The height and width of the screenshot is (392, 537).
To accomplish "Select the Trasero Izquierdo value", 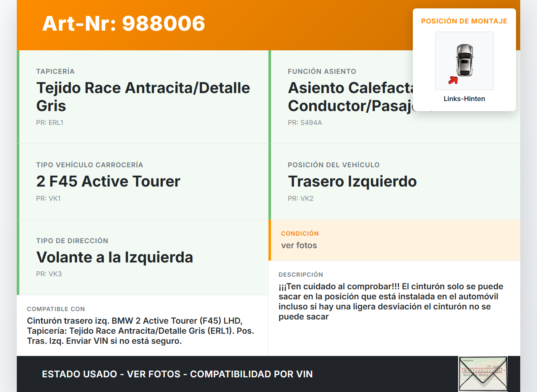I will tap(352, 181).
